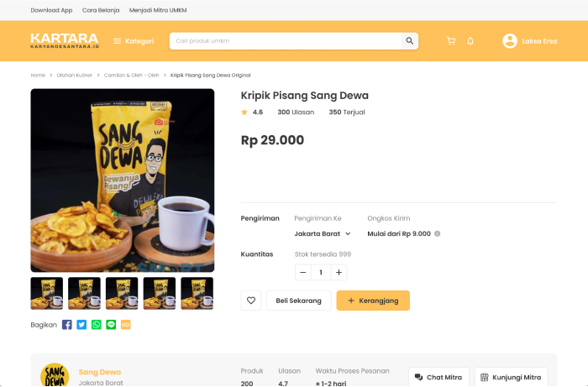Select the third product thumbnail
Screen dimensions: 588x387
122,293
